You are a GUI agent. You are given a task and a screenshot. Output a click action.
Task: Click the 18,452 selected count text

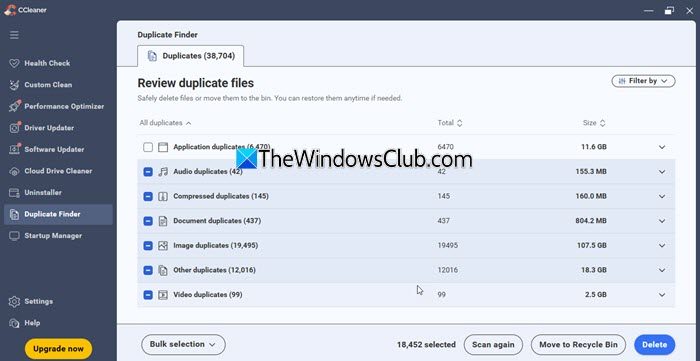pos(426,344)
